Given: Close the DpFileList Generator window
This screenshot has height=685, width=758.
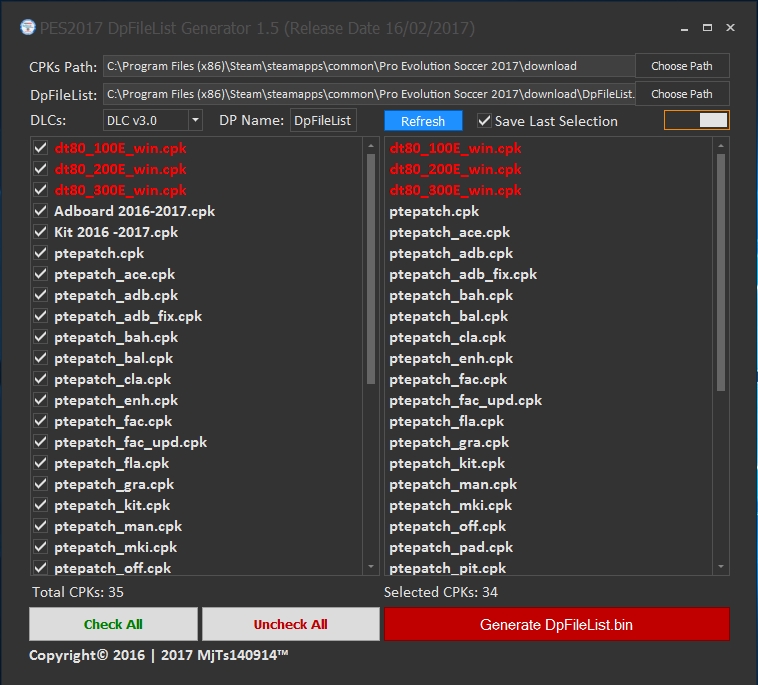Looking at the screenshot, I should pyautogui.click(x=733, y=27).
